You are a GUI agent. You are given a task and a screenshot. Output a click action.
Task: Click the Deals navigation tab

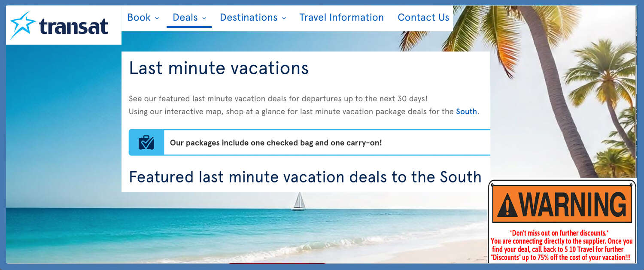pos(185,17)
